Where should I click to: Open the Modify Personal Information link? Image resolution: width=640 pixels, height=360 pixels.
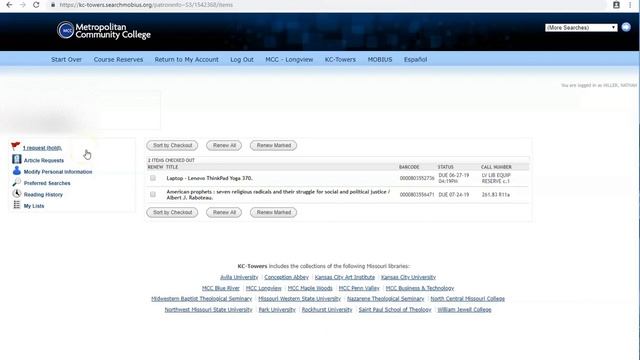(x=58, y=172)
